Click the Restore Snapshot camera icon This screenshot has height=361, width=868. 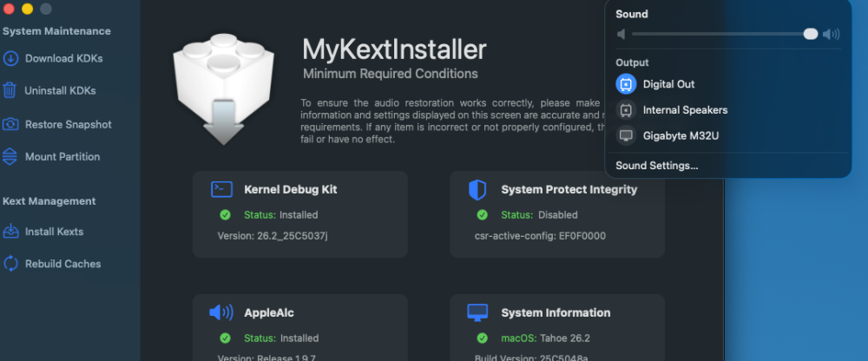pos(10,125)
